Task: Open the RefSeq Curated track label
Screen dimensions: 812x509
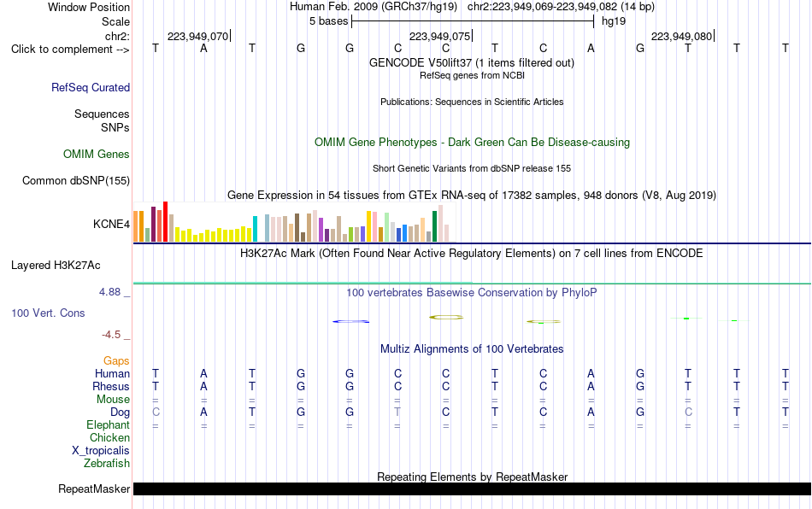Action: [91, 87]
